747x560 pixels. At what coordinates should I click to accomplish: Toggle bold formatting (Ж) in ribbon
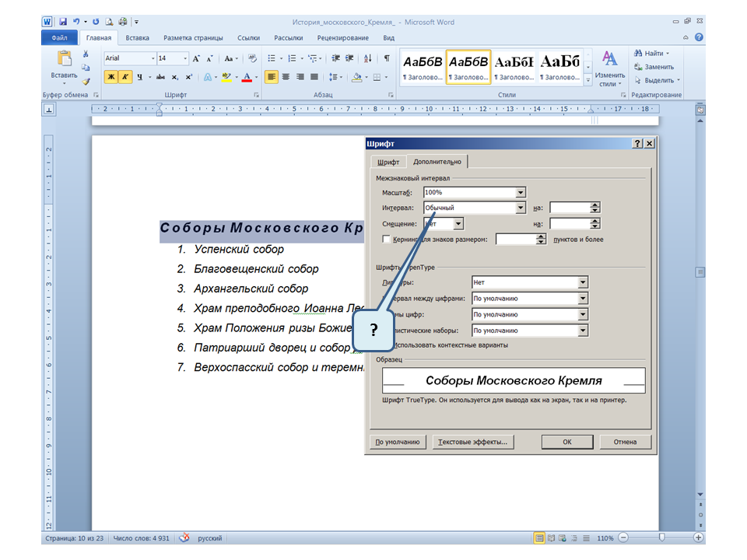111,77
